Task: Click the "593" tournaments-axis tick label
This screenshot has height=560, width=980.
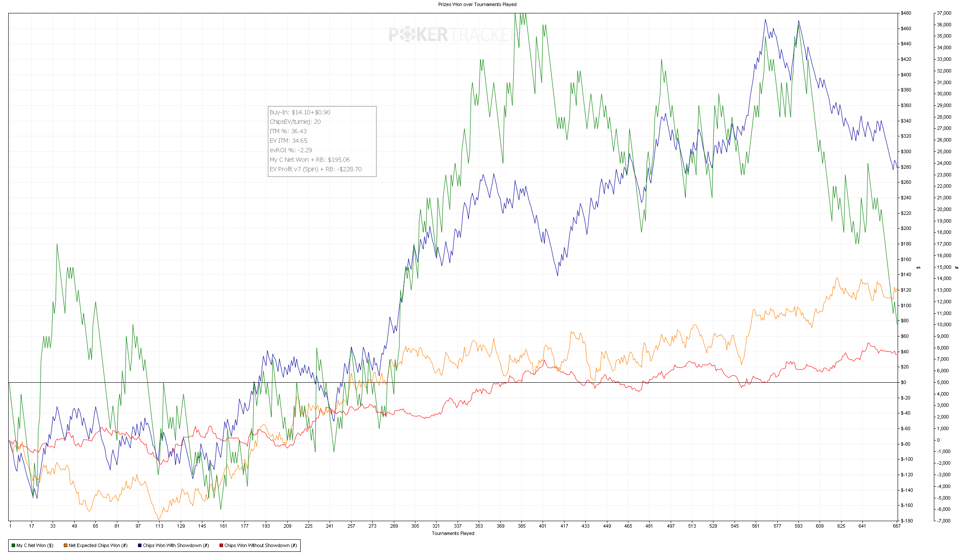Action: pyautogui.click(x=798, y=526)
